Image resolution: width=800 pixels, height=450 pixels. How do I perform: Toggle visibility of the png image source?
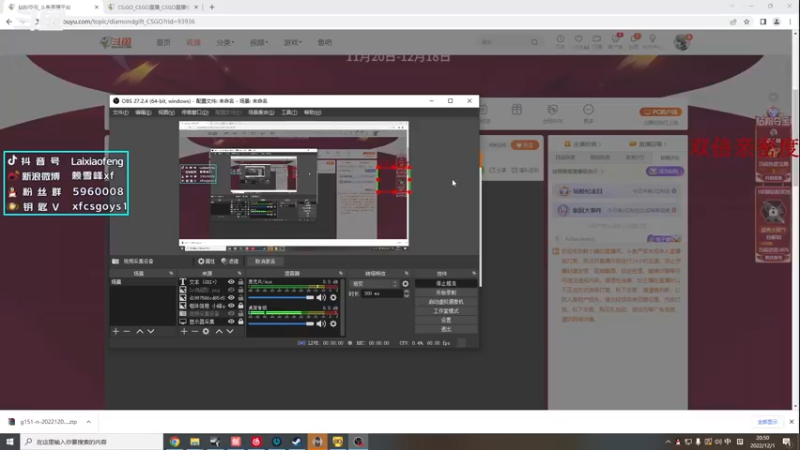[231, 290]
